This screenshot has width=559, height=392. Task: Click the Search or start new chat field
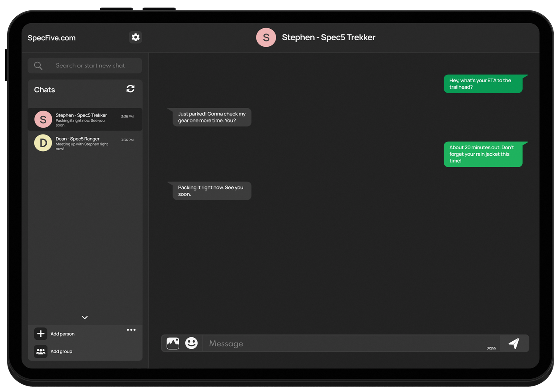point(90,66)
